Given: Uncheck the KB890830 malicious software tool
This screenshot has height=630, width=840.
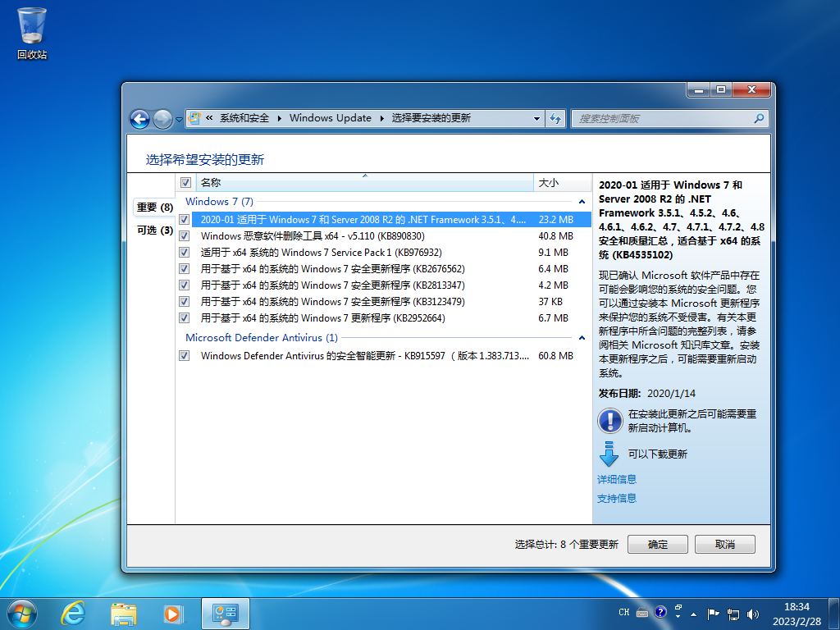Looking at the screenshot, I should pos(185,235).
